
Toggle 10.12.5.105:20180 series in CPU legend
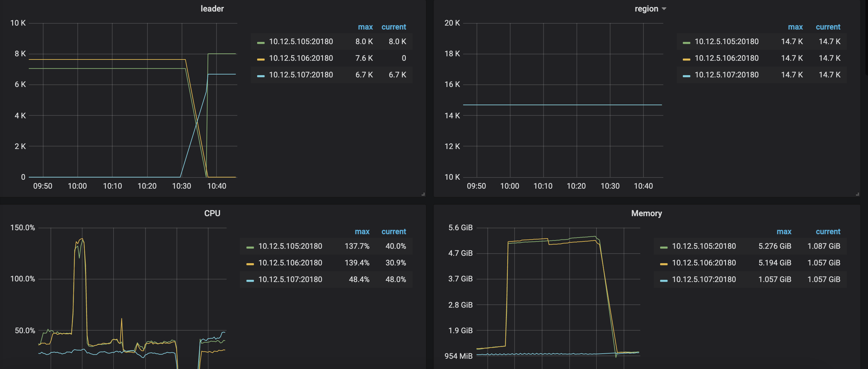coord(290,246)
